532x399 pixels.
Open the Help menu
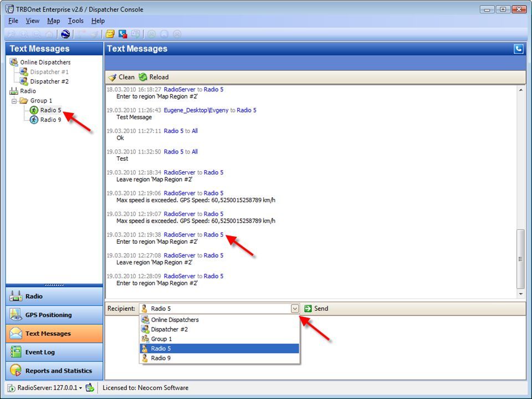[98, 21]
